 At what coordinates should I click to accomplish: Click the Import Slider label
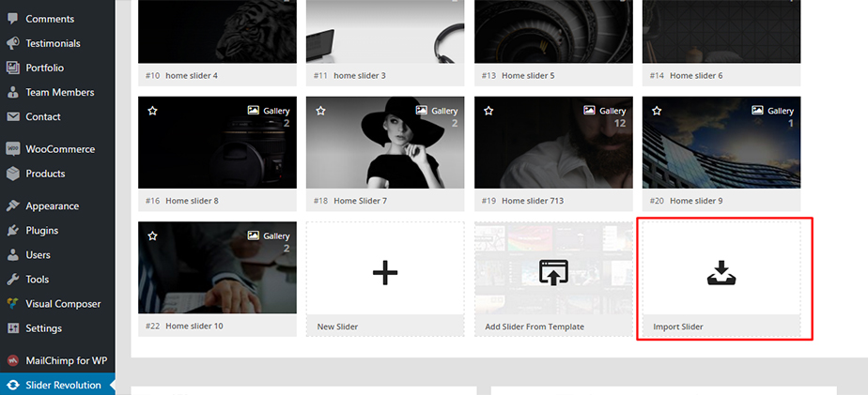[678, 327]
